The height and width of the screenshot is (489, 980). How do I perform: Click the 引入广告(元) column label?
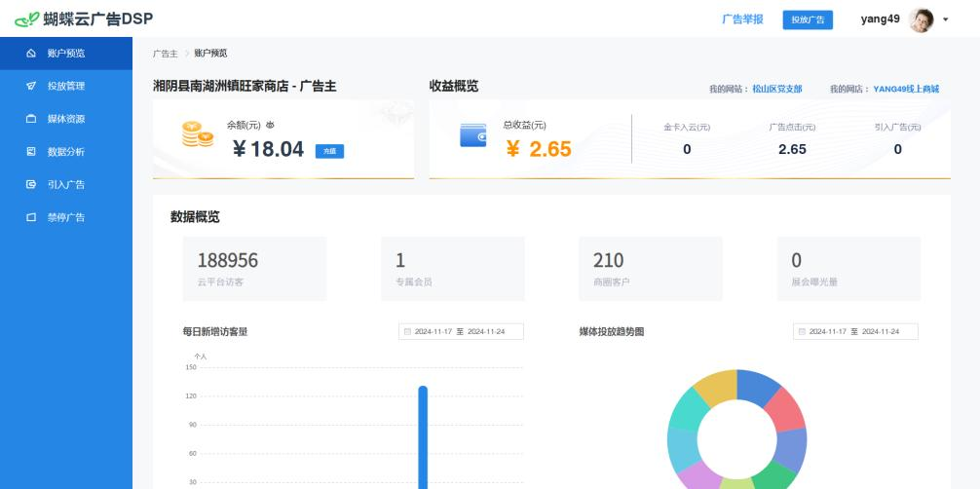pyautogui.click(x=897, y=127)
